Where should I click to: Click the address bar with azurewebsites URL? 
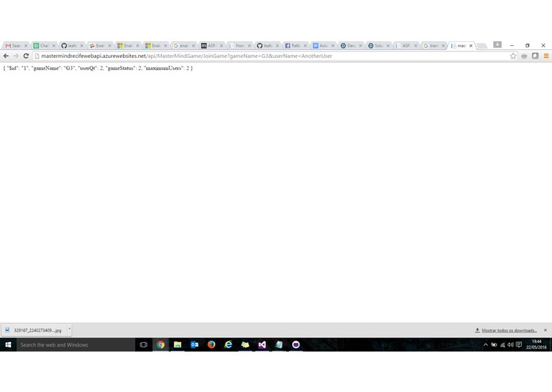coord(271,56)
